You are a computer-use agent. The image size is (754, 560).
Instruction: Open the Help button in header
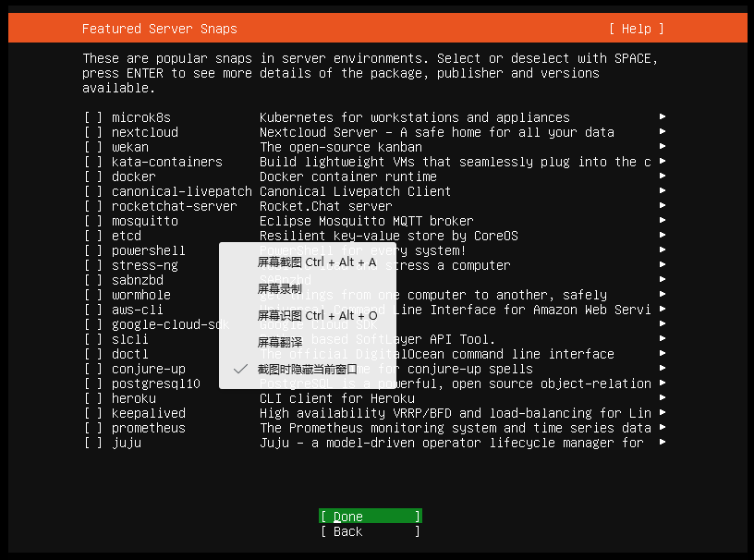(x=636, y=29)
